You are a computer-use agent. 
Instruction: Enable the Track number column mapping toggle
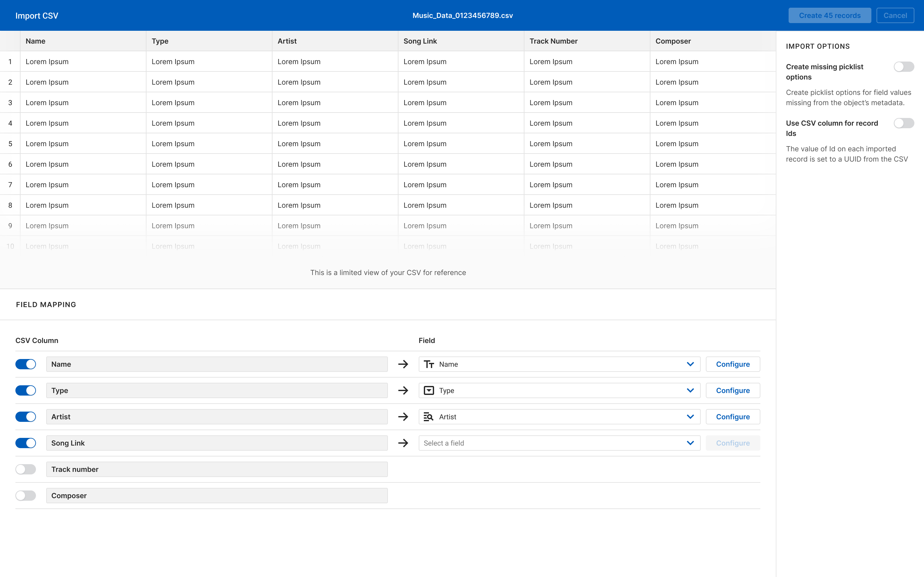click(x=26, y=469)
